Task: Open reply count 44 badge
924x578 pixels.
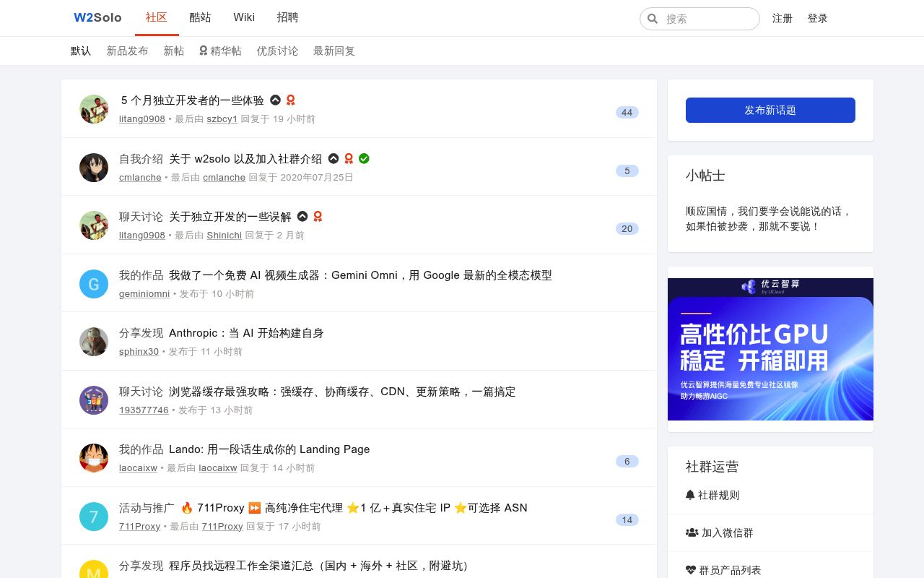Action: (x=627, y=112)
